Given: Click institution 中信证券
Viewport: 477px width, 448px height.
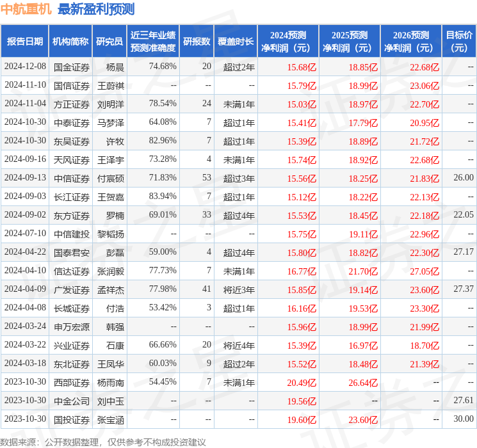Looking at the screenshot, I should pos(72,179).
